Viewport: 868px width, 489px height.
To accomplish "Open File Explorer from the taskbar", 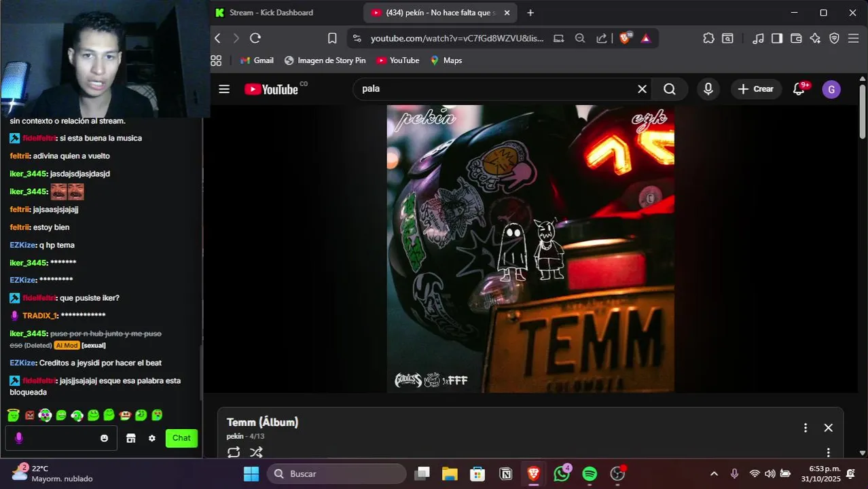I will tap(450, 474).
